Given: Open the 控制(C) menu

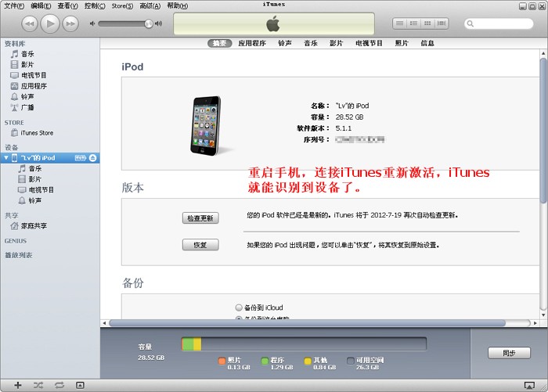Looking at the screenshot, I should (x=95, y=5).
